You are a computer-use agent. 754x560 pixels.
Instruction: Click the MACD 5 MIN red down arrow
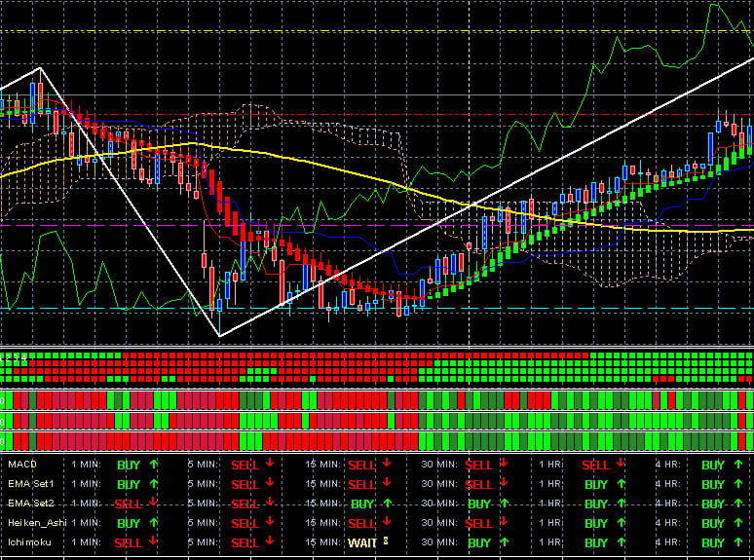(x=269, y=466)
